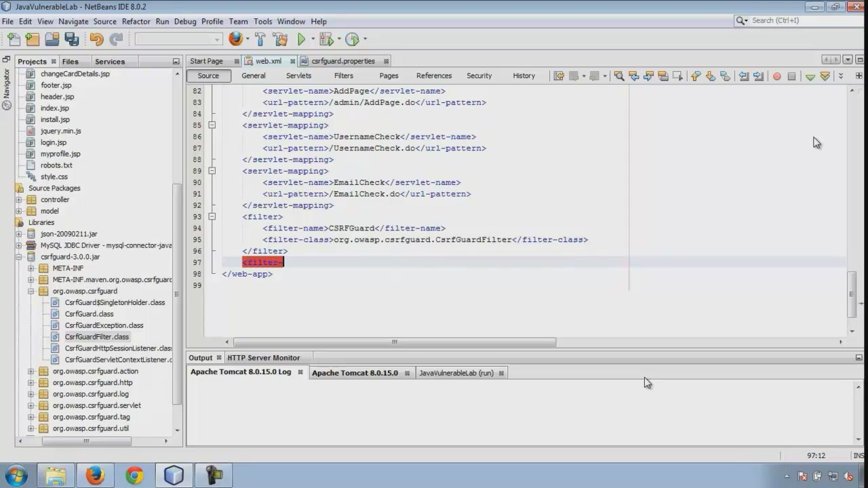Click the Shift Line Left icon
The image size is (868, 488).
tap(744, 76)
